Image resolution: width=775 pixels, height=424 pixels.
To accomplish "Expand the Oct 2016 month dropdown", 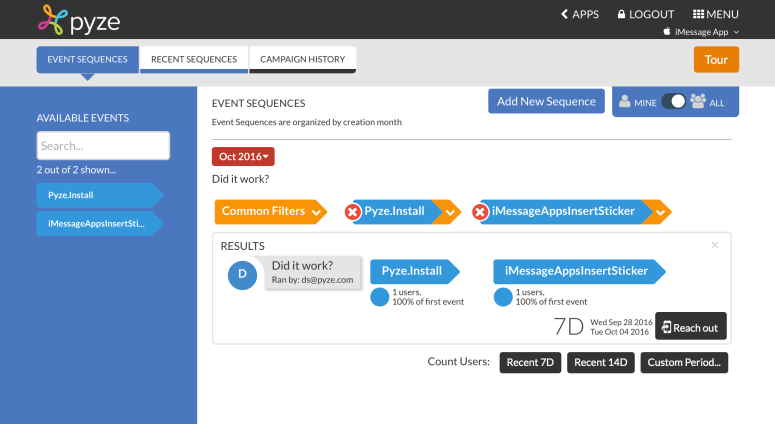I will coord(243,157).
